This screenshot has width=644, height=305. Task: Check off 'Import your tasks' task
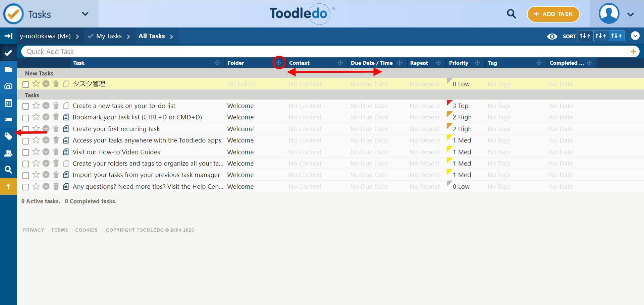pyautogui.click(x=25, y=175)
